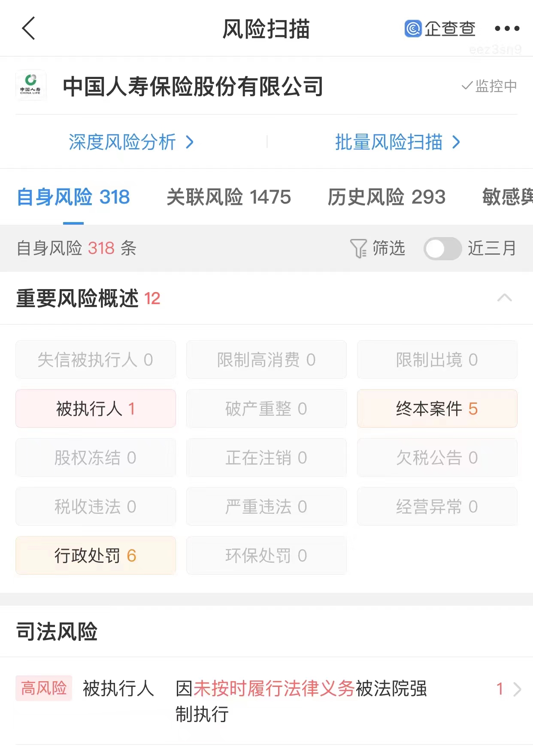Toggle the 近三月 switch

click(442, 248)
